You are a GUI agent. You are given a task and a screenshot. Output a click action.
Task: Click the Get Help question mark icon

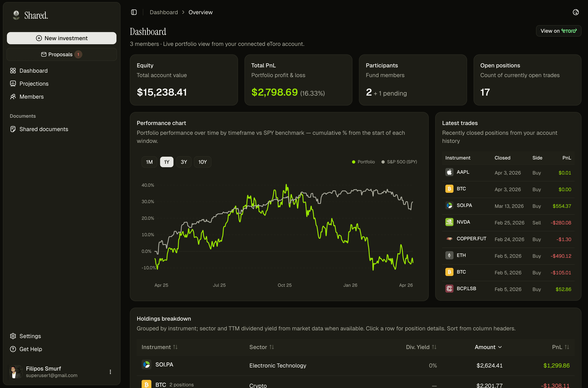point(13,349)
